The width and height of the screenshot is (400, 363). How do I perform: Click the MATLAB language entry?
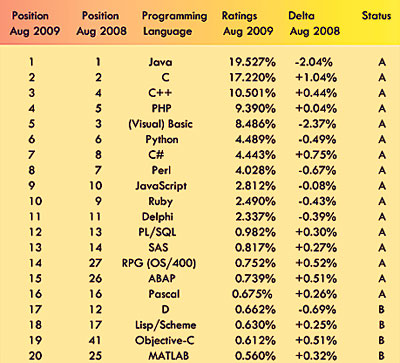[x=169, y=356]
